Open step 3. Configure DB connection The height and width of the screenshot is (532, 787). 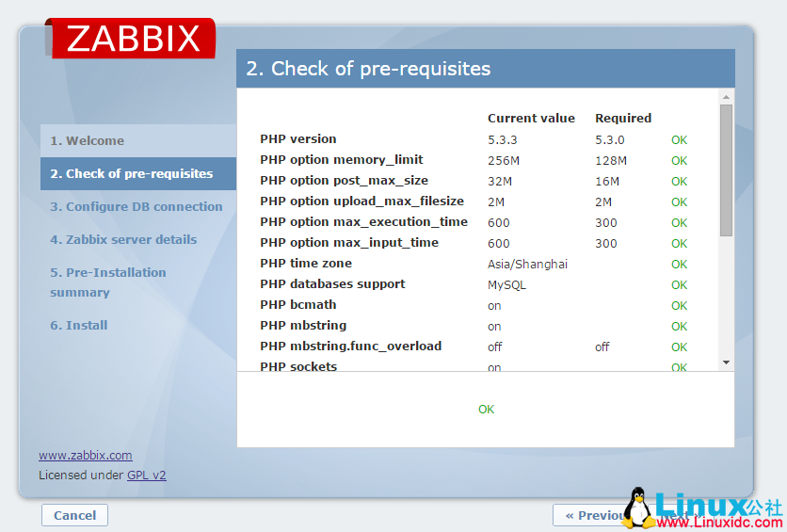pyautogui.click(x=136, y=207)
